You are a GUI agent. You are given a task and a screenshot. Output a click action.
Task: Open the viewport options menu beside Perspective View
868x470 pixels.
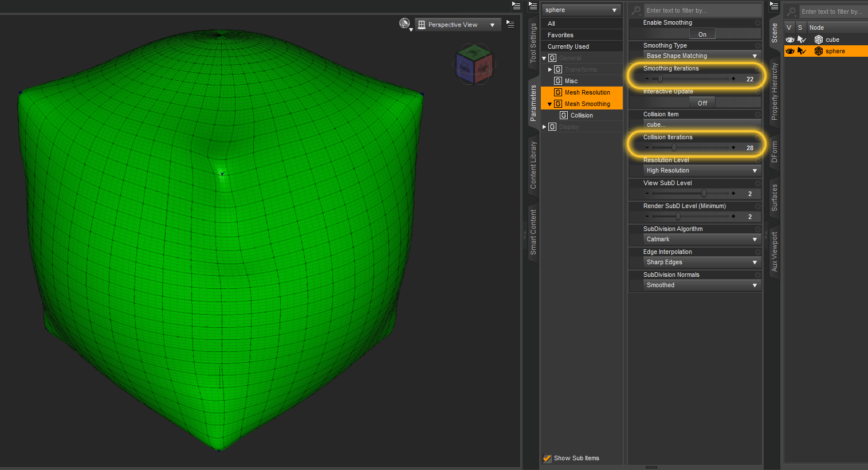pos(510,24)
